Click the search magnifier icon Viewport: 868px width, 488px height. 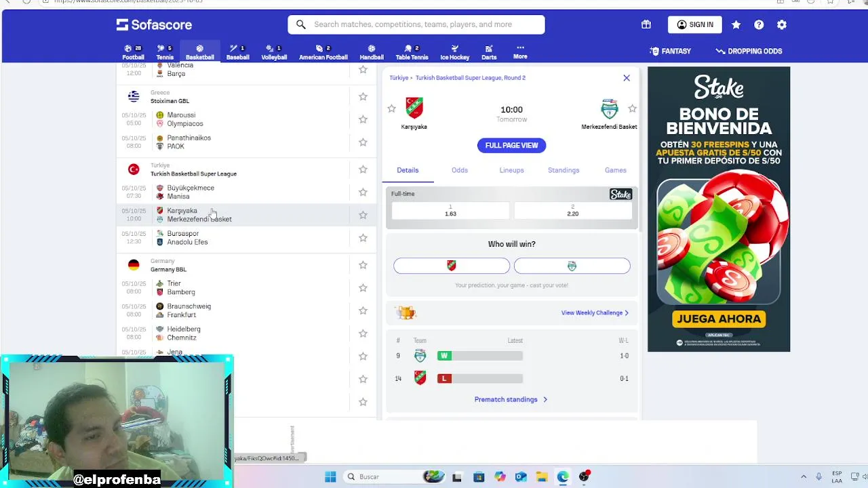(x=301, y=24)
